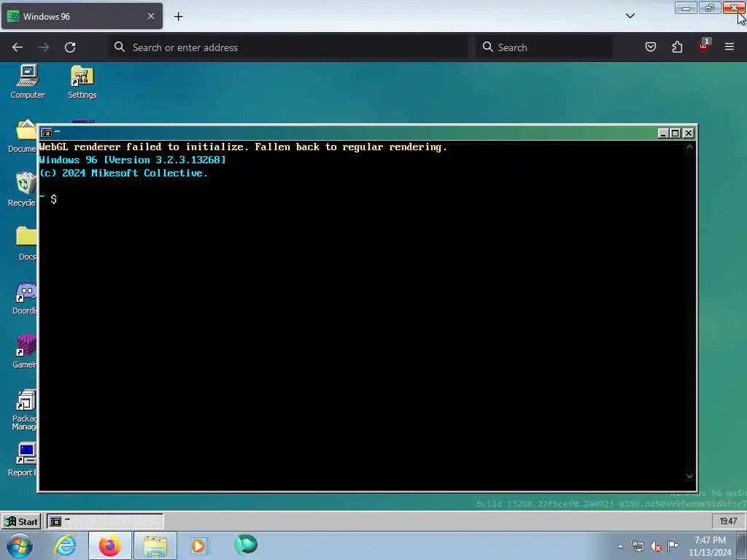747x560 pixels.
Task: Select the Windows 96 browser tab
Action: point(82,16)
